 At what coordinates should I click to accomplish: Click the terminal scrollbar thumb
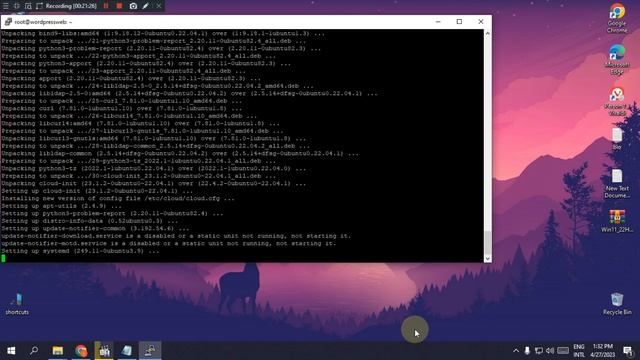[x=487, y=242]
